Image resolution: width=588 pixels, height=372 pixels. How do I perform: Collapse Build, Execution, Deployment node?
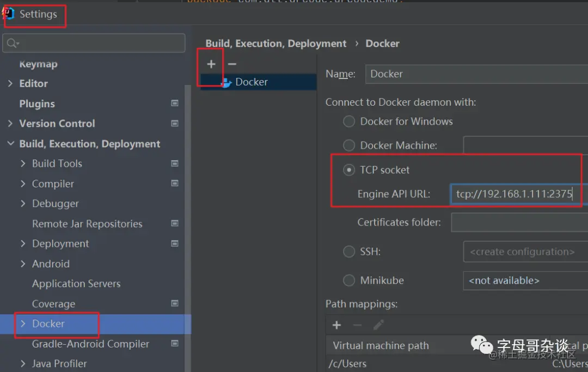pos(11,144)
